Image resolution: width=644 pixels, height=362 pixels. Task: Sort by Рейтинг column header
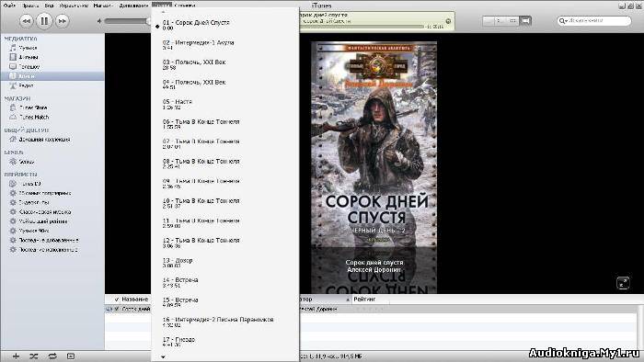tap(364, 300)
